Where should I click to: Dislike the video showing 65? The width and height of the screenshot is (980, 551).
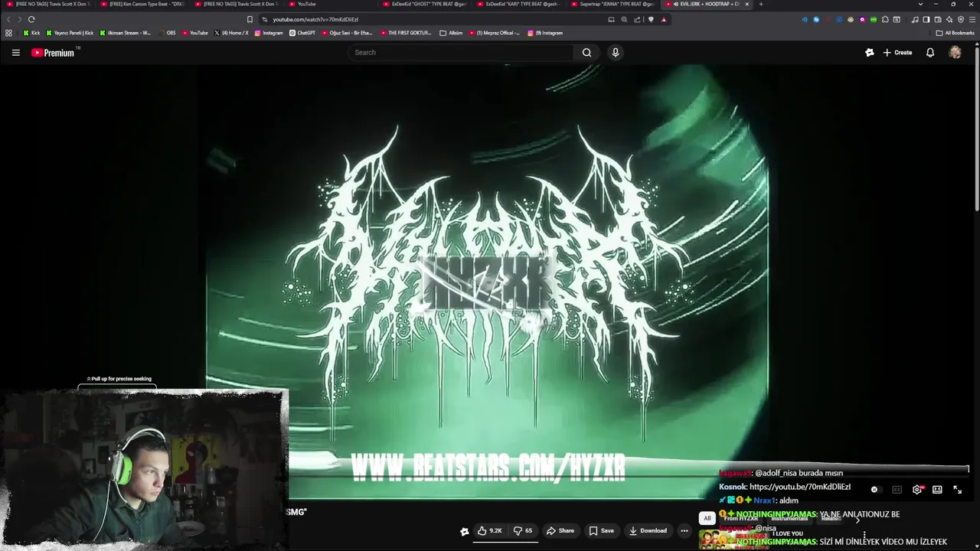tap(523, 530)
